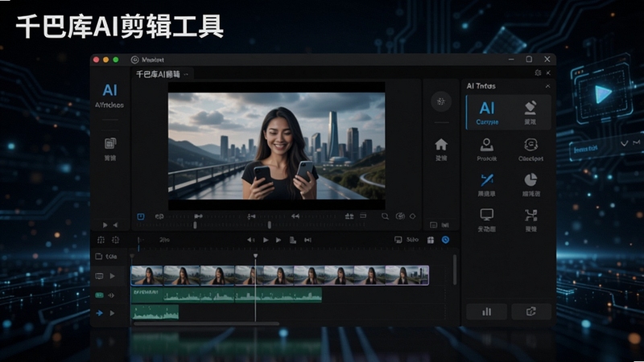Viewport: 644px width, 362px height.
Task: Click the white playhead marker on timeline ruler
Action: [255, 256]
